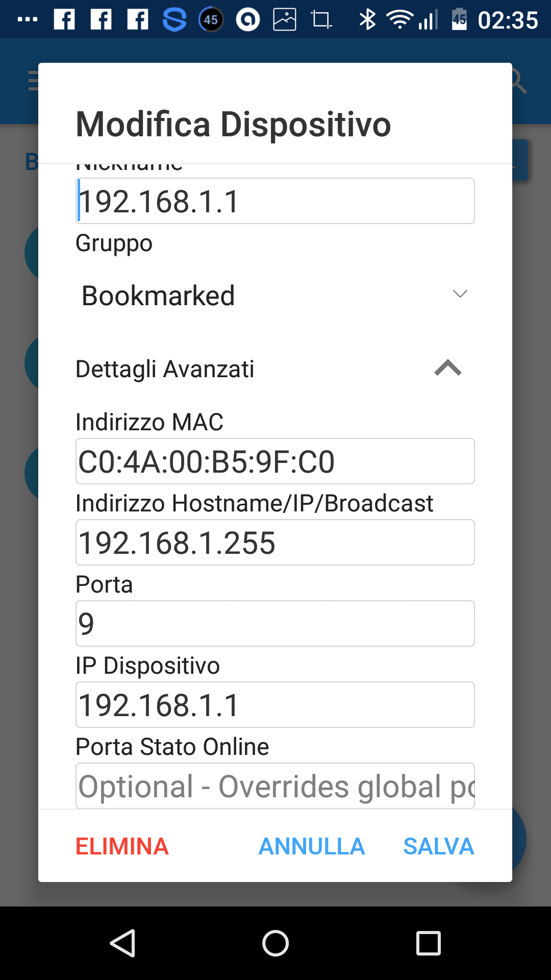This screenshot has height=980, width=551.
Task: Tap the second Facebook notification icon
Action: click(x=101, y=20)
